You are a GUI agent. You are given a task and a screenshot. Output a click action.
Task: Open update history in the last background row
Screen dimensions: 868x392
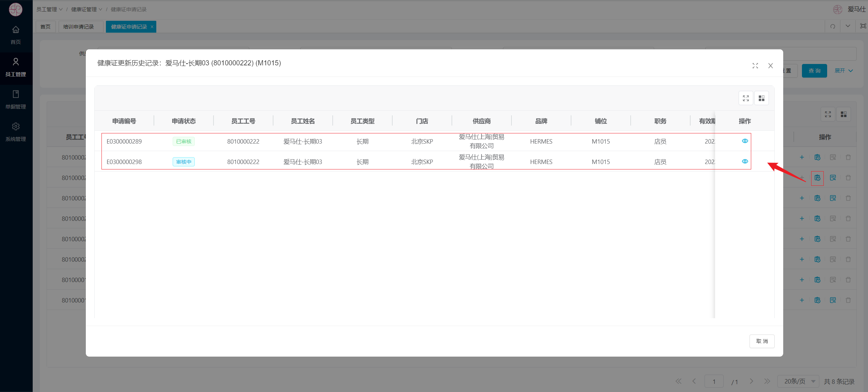tap(817, 300)
